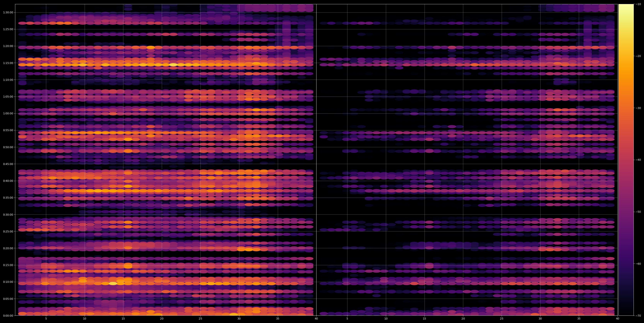Click the 0:00:00 time axis label
Screen dimensions: 644x323
click(8, 315)
